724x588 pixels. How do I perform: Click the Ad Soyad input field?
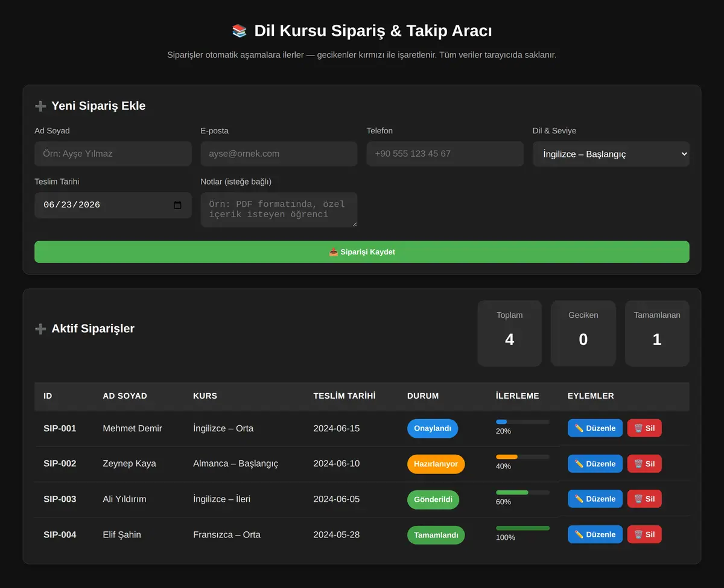(113, 154)
